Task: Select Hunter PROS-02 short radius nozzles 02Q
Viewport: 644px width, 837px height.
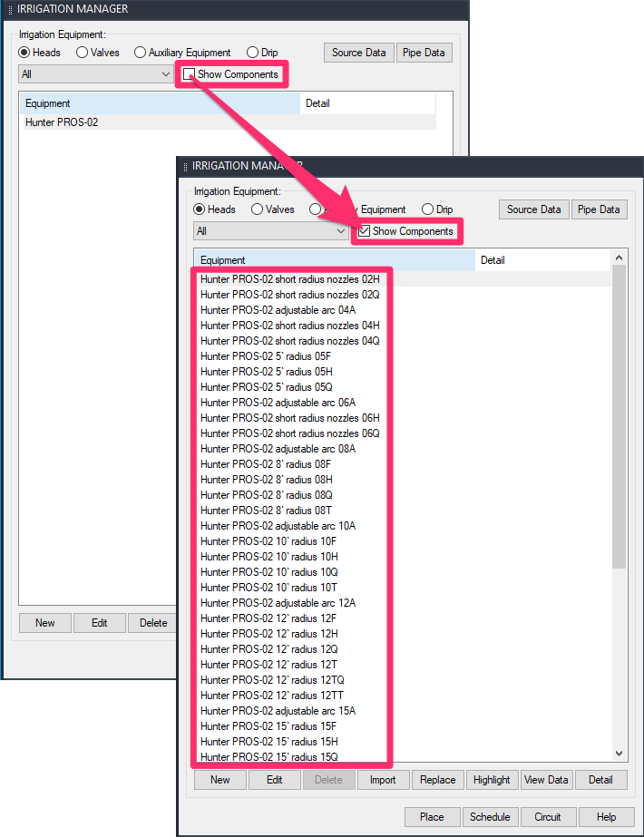Action: (290, 295)
